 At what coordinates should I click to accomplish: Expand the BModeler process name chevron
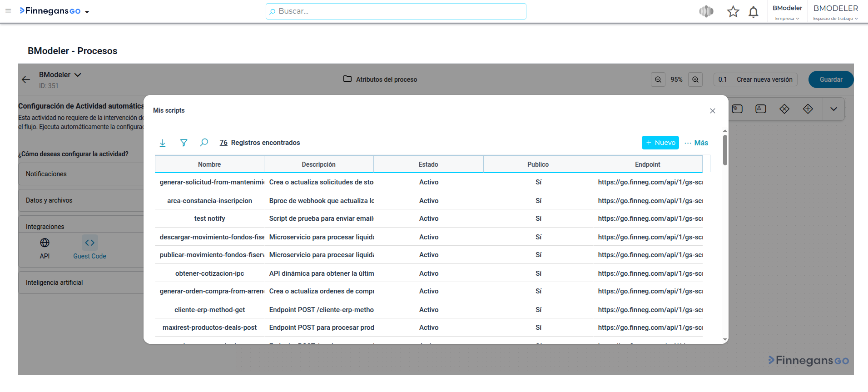[x=78, y=75]
